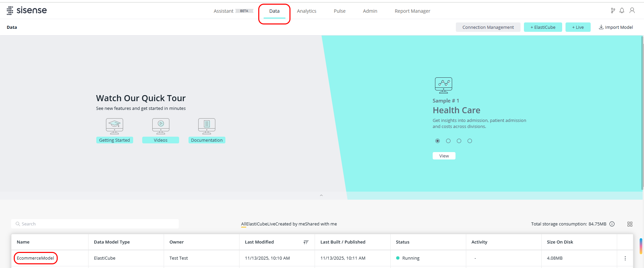This screenshot has height=268, width=644.
Task: Click the Git branch icon in header
Action: coord(613,11)
